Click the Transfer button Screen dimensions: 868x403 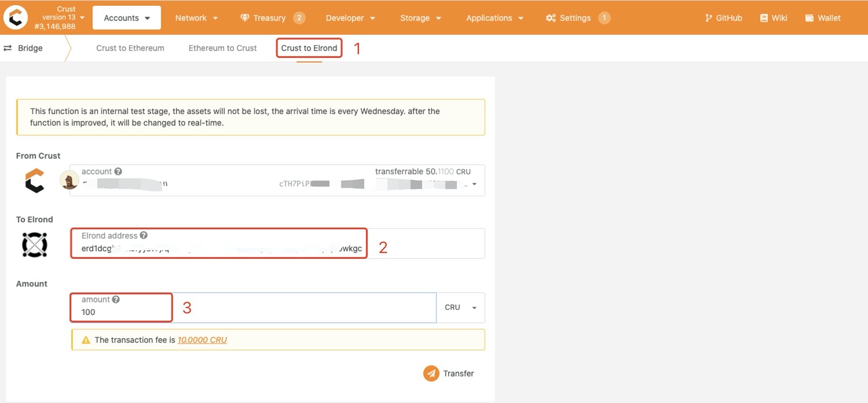tap(449, 373)
